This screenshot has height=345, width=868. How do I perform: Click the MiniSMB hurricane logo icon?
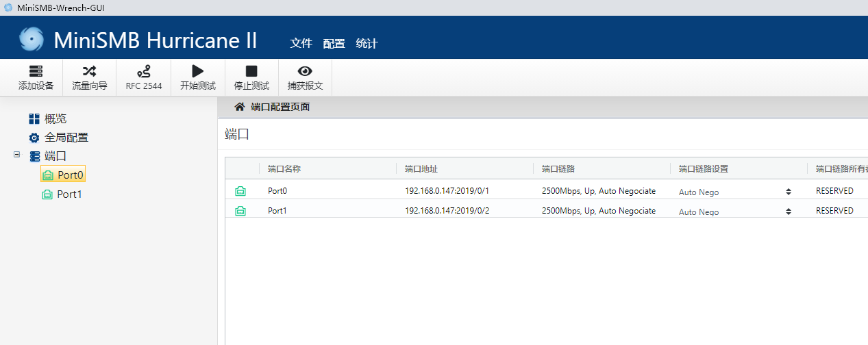[31, 40]
